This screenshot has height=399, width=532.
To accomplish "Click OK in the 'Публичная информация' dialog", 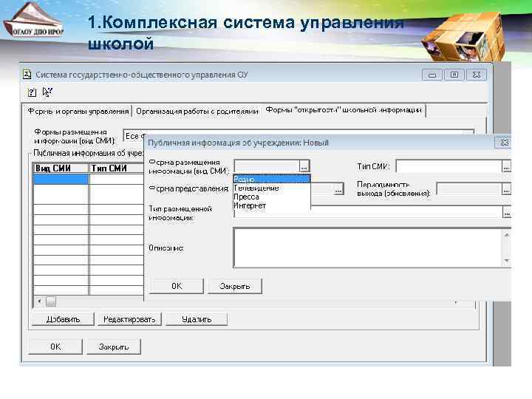I will [x=177, y=286].
